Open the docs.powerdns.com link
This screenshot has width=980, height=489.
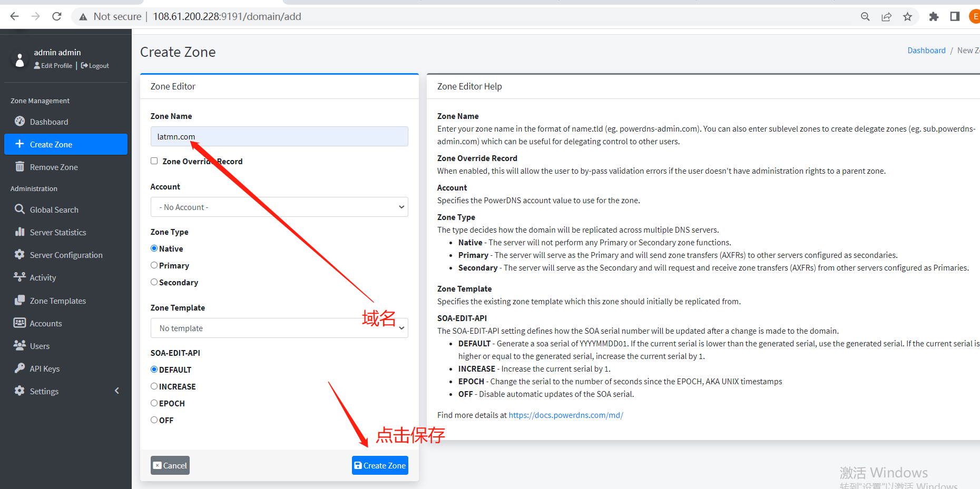click(x=565, y=415)
